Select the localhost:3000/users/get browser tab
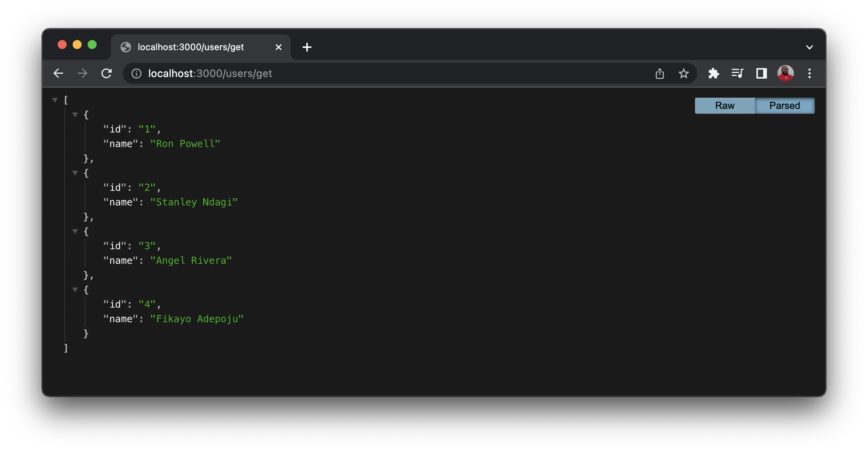868x452 pixels. coord(191,47)
